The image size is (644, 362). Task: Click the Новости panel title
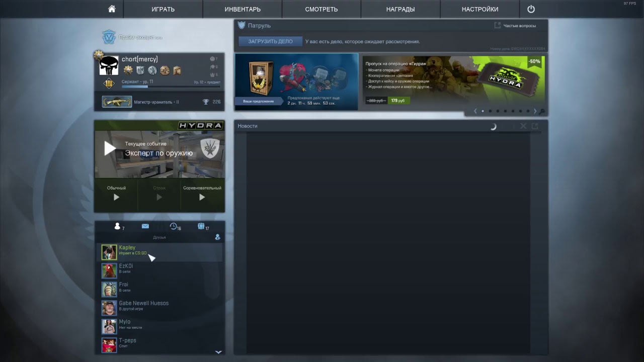(248, 126)
